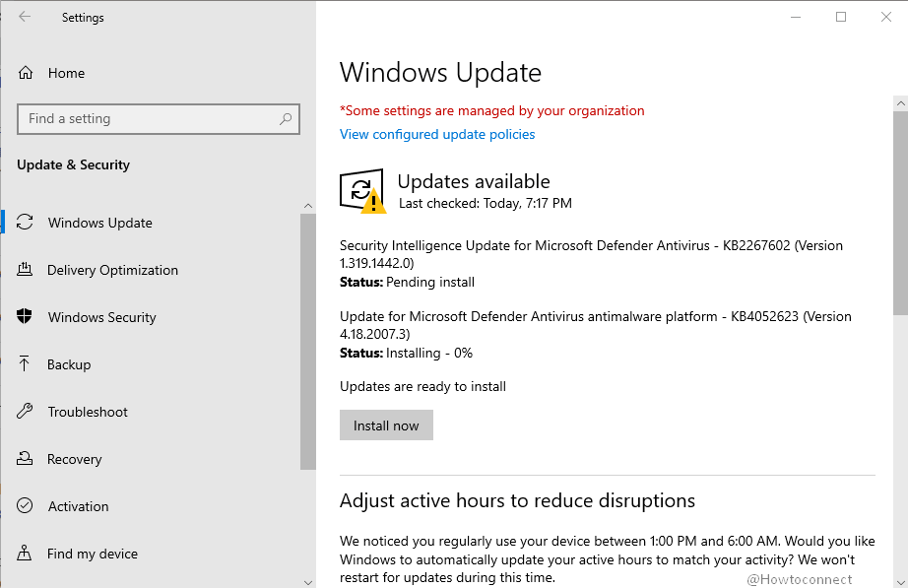Open Activation via the checkmark icon
The width and height of the screenshot is (908, 588).
[27, 506]
